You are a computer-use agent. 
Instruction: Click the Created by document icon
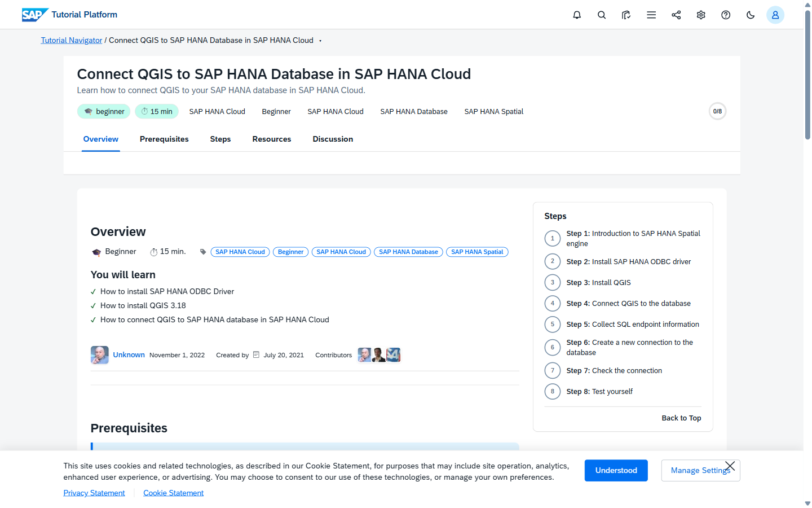pyautogui.click(x=256, y=355)
